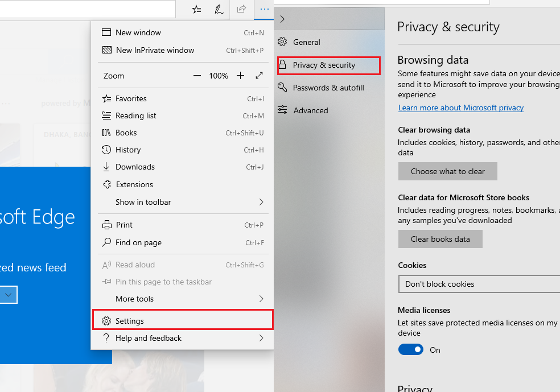The image size is (560, 392).
Task: Choose Find on page from the menu
Action: coord(183,242)
